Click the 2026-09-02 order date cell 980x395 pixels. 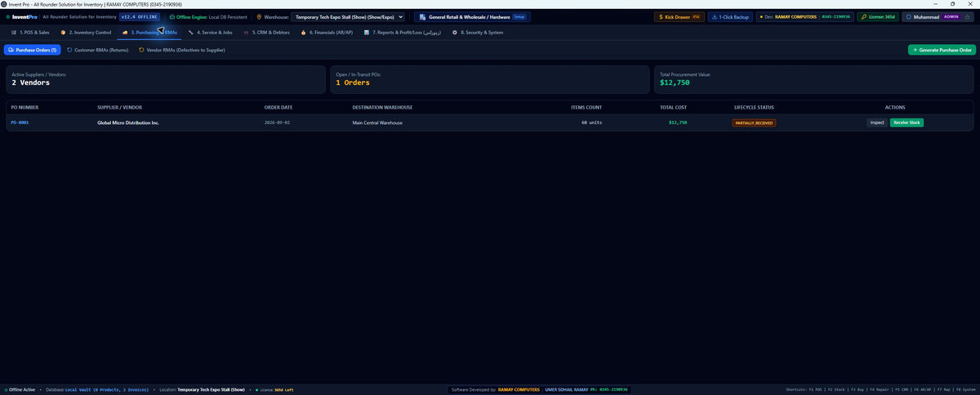pos(277,122)
